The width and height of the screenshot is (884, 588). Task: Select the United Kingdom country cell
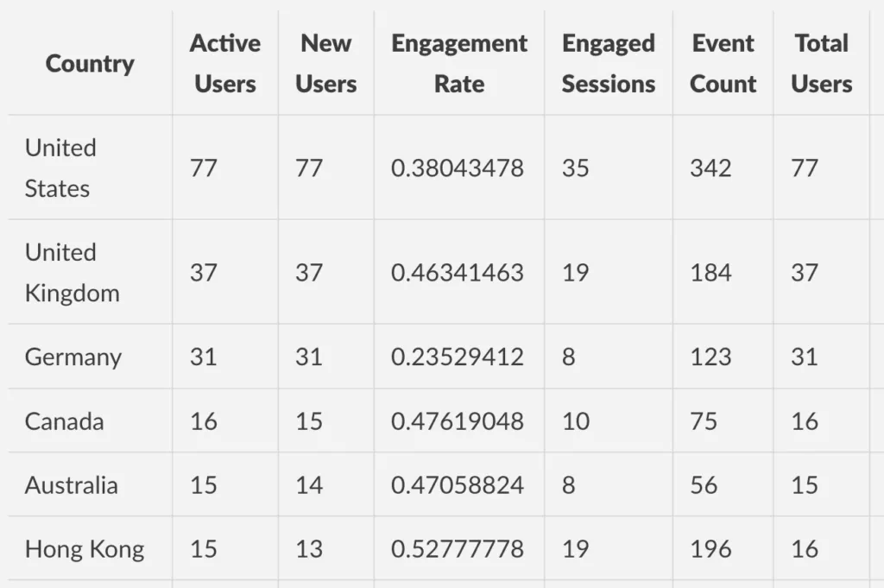(x=72, y=272)
